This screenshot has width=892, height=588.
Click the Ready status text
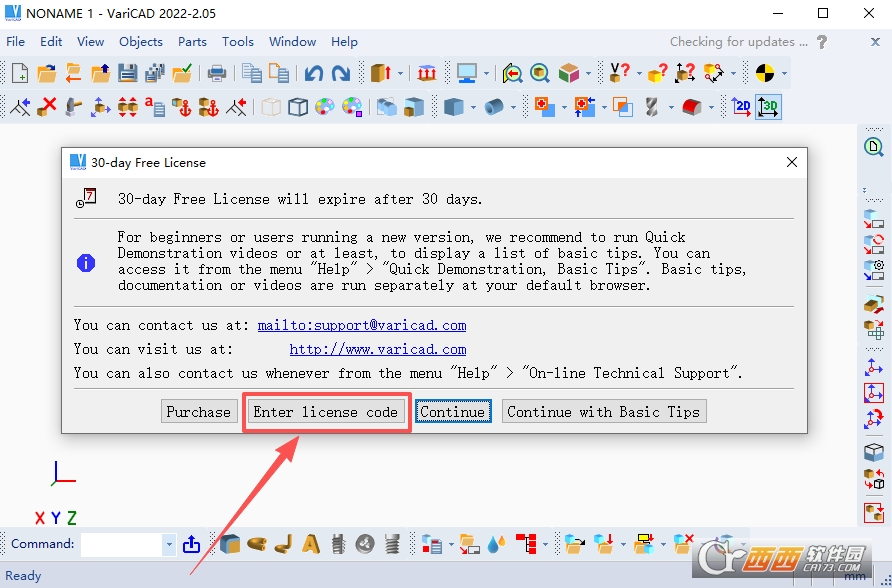pos(23,575)
